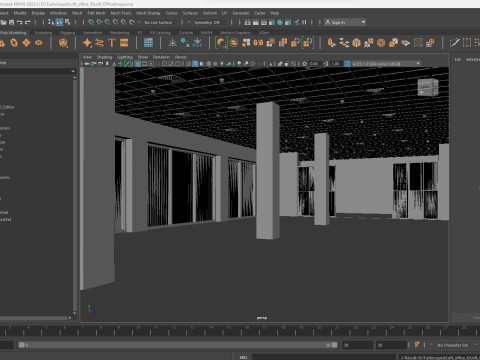
Task: Toggle snap to points magnet icon
Action: pyautogui.click(x=107, y=22)
